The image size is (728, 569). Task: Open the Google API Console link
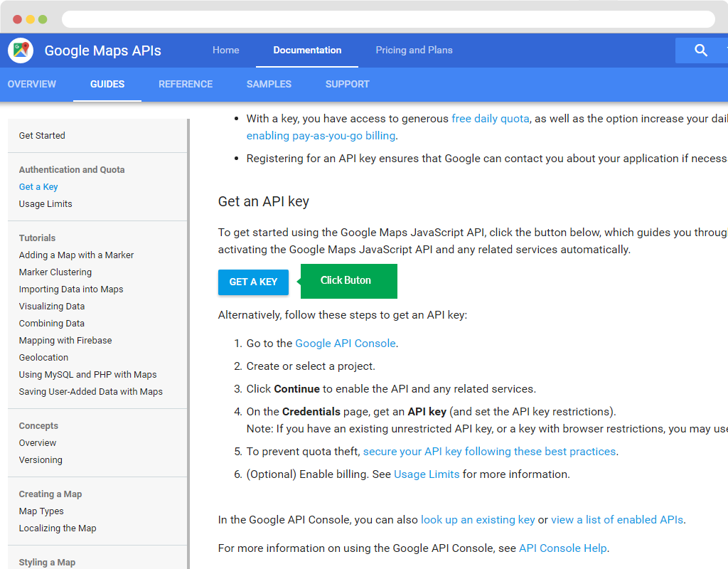tap(346, 344)
